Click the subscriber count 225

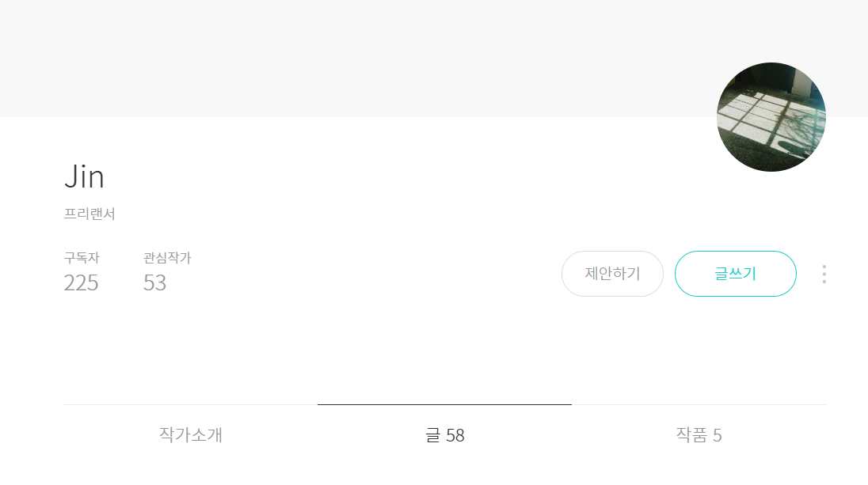81,283
